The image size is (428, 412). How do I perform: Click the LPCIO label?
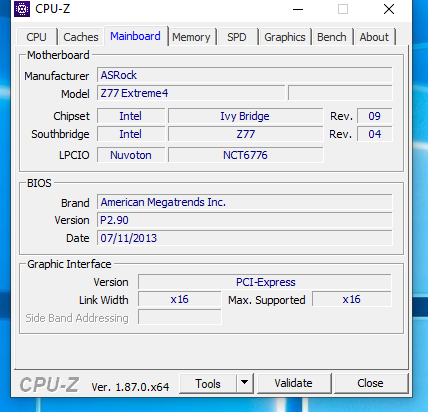coord(74,155)
